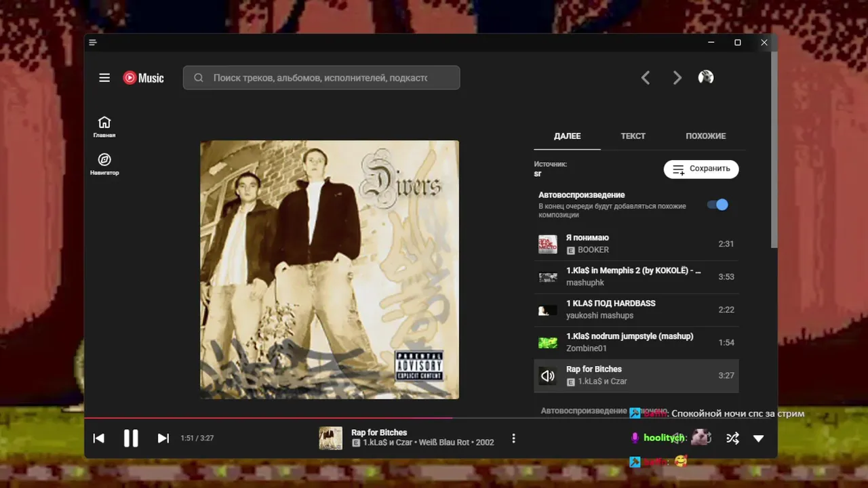Screen dimensions: 868x488
Task: Select Rap for Bitches in queue
Action: tap(636, 375)
